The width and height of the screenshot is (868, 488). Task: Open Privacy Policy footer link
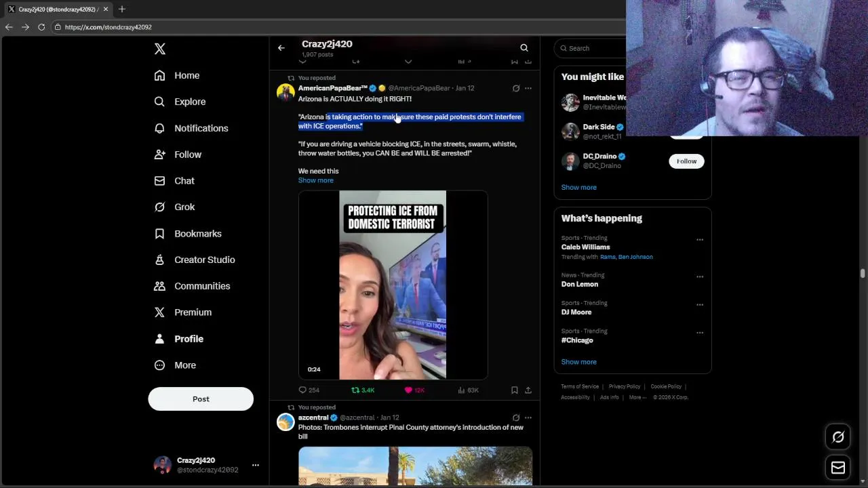pyautogui.click(x=625, y=386)
